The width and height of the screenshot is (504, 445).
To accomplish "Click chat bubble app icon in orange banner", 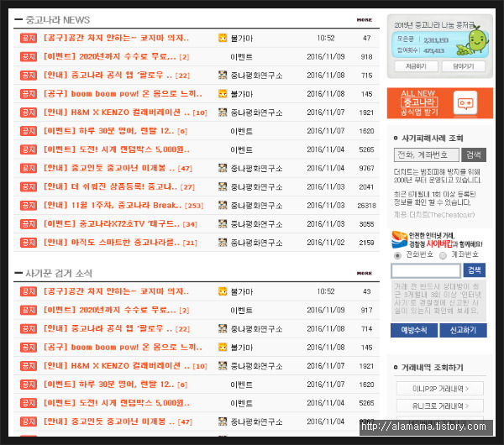I will coord(465,102).
